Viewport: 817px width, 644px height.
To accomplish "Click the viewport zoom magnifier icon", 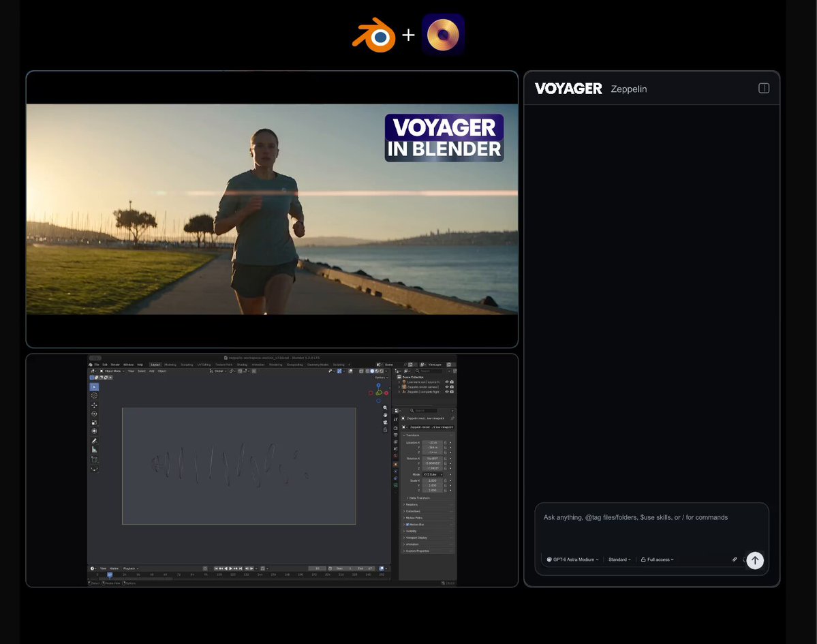I will coord(385,408).
